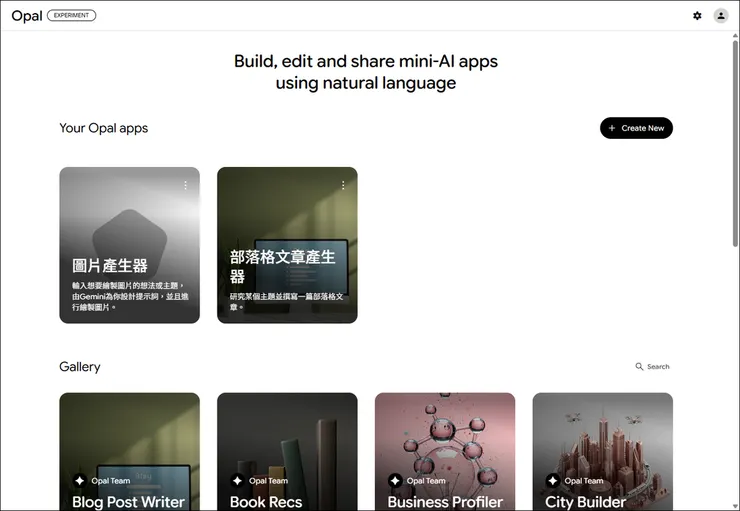
Task: Open the 部落格文章產生器 app card
Action: (x=287, y=245)
